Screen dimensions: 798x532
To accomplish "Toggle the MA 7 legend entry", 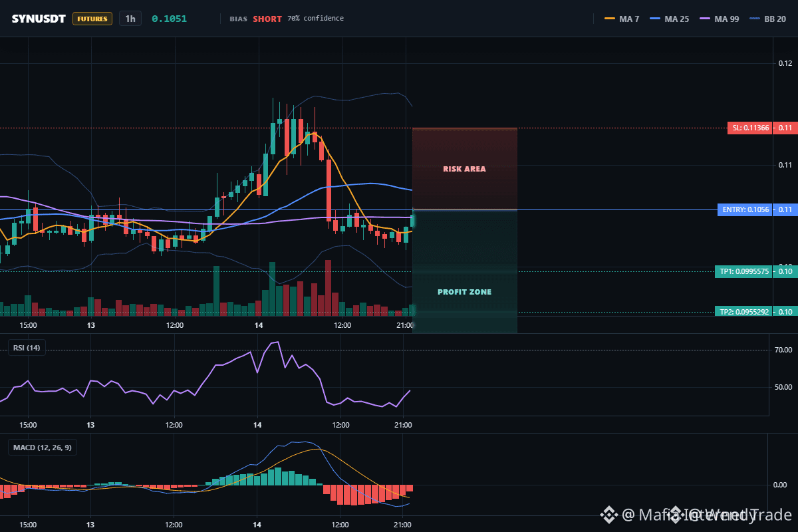I will [x=622, y=19].
